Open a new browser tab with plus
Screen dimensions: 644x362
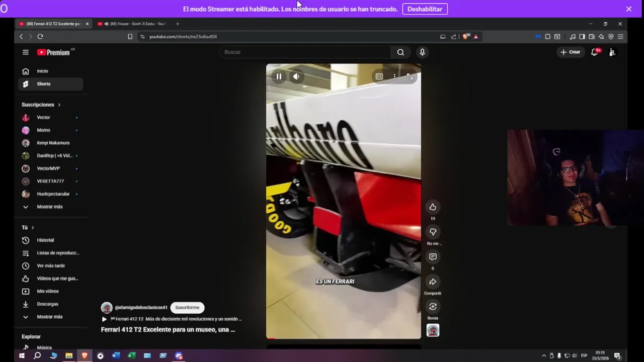(x=177, y=24)
